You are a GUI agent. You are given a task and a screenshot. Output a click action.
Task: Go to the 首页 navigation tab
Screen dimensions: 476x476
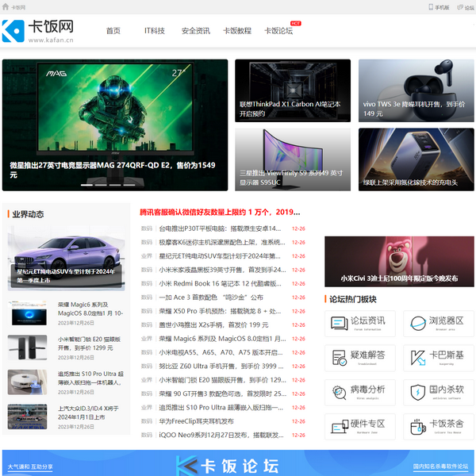[x=113, y=31]
